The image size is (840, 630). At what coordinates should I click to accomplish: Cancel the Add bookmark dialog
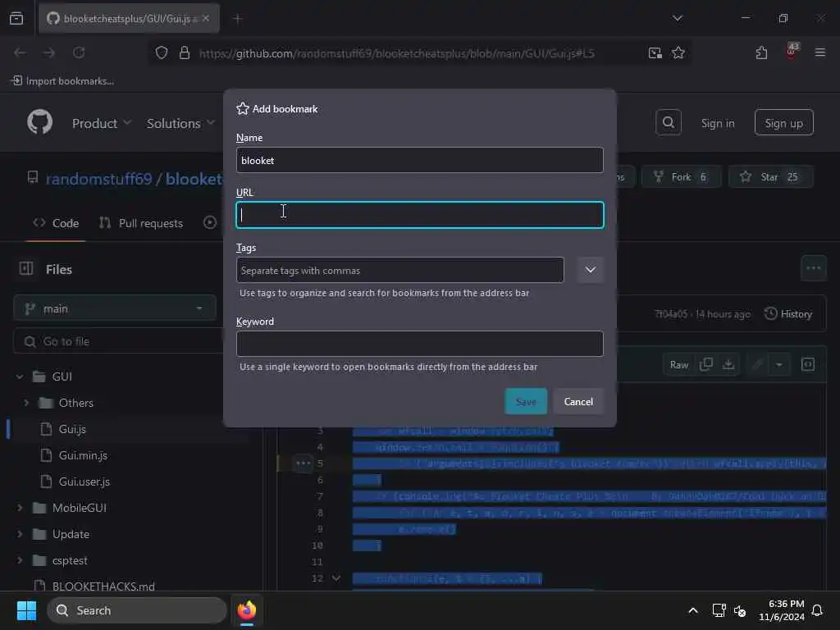(x=578, y=401)
